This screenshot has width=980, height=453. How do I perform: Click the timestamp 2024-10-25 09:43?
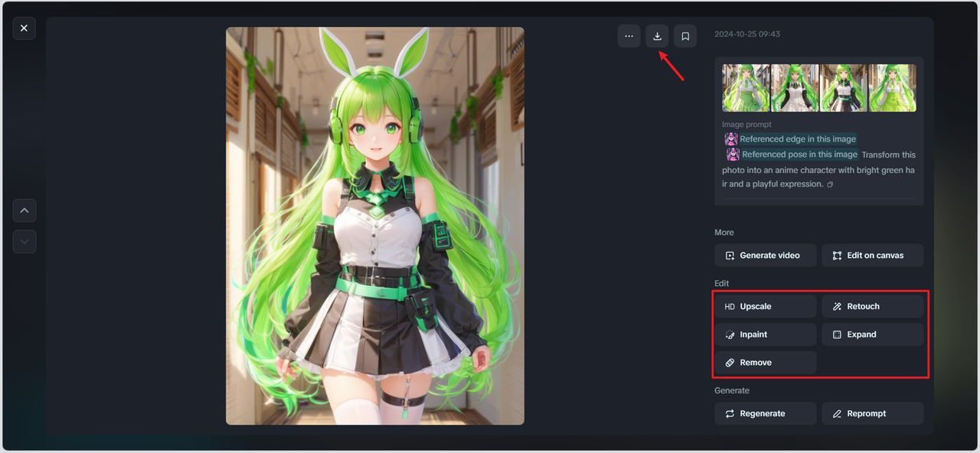click(747, 34)
